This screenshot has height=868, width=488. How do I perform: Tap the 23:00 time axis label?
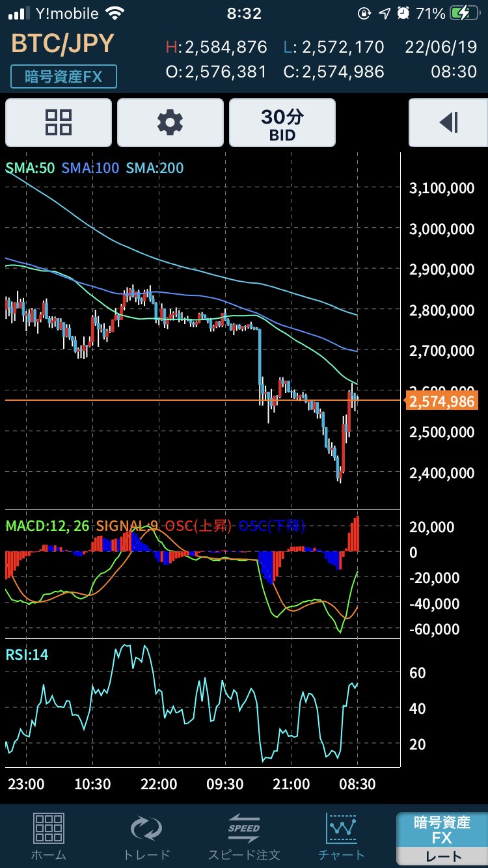coord(26,785)
